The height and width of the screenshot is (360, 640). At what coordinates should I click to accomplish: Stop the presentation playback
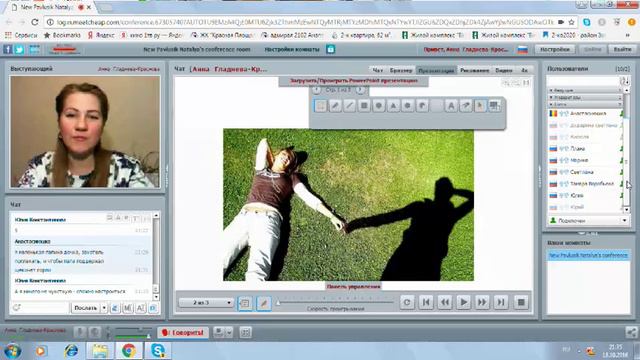click(521, 302)
